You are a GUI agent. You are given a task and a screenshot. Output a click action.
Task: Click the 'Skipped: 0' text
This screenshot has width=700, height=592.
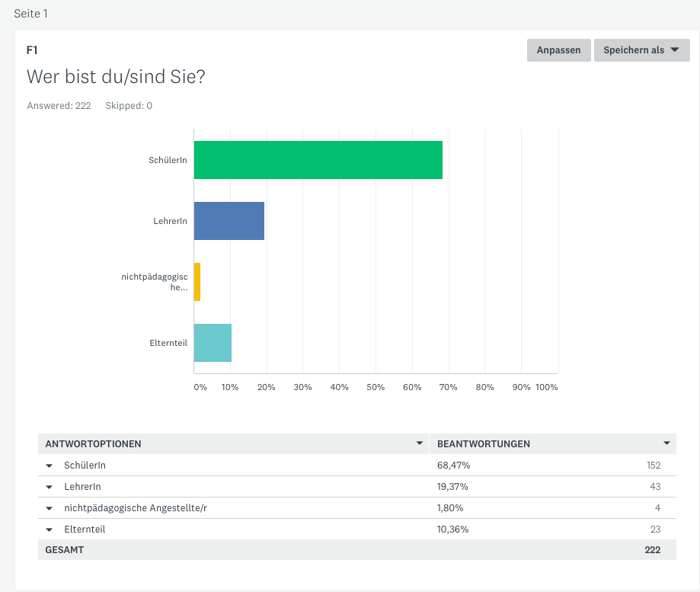pyautogui.click(x=129, y=106)
